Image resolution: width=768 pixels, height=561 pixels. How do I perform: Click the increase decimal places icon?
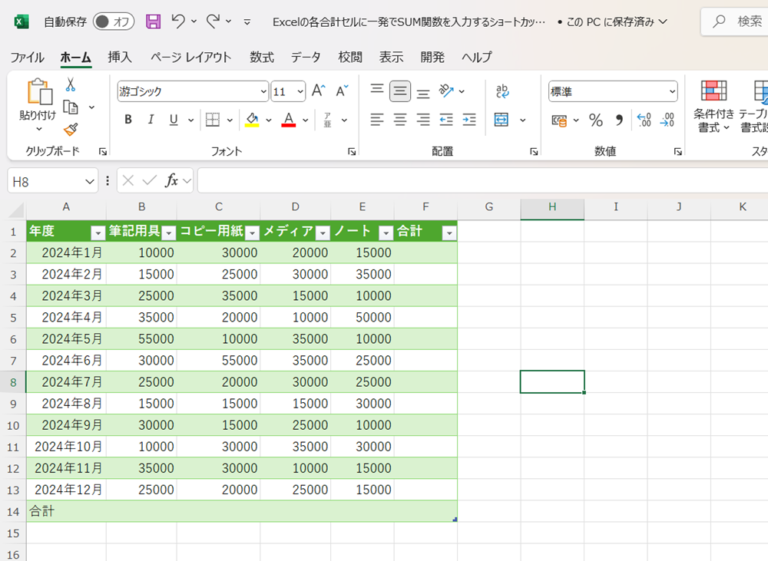pyautogui.click(x=644, y=120)
